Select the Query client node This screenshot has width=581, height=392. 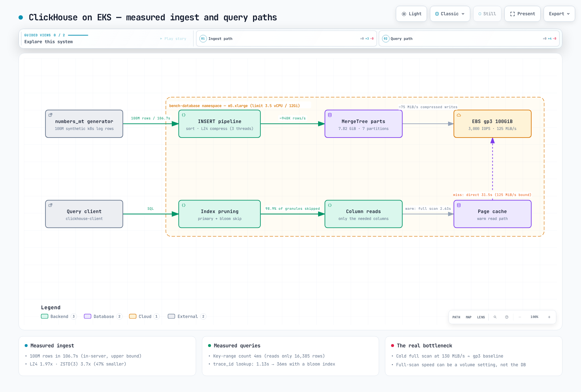click(x=84, y=214)
